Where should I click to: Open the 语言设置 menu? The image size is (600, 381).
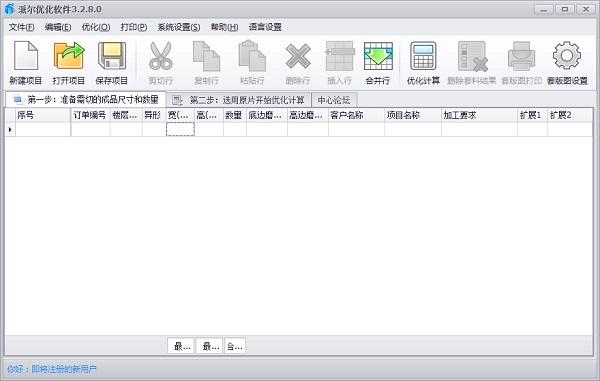(x=265, y=27)
